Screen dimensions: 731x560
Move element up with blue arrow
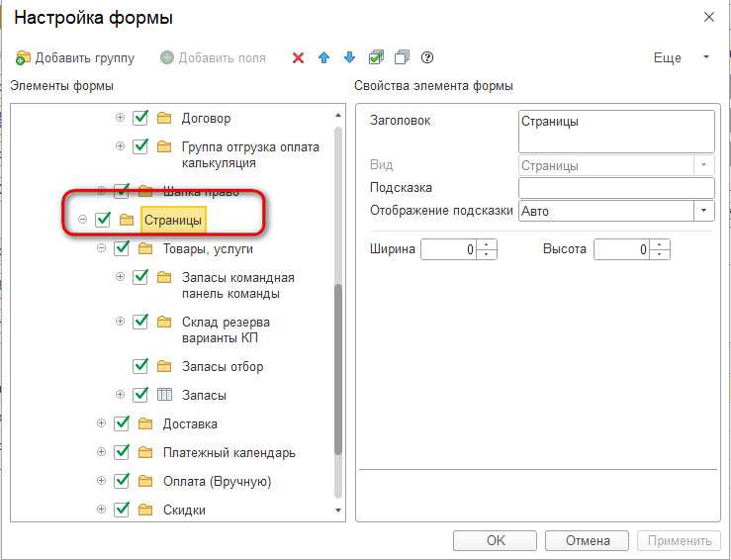click(x=323, y=57)
